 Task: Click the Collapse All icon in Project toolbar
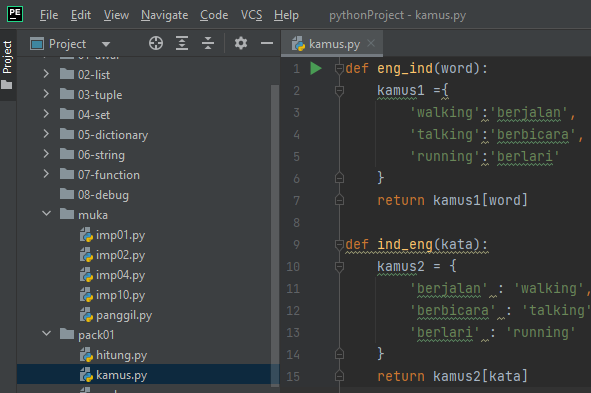pos(208,43)
